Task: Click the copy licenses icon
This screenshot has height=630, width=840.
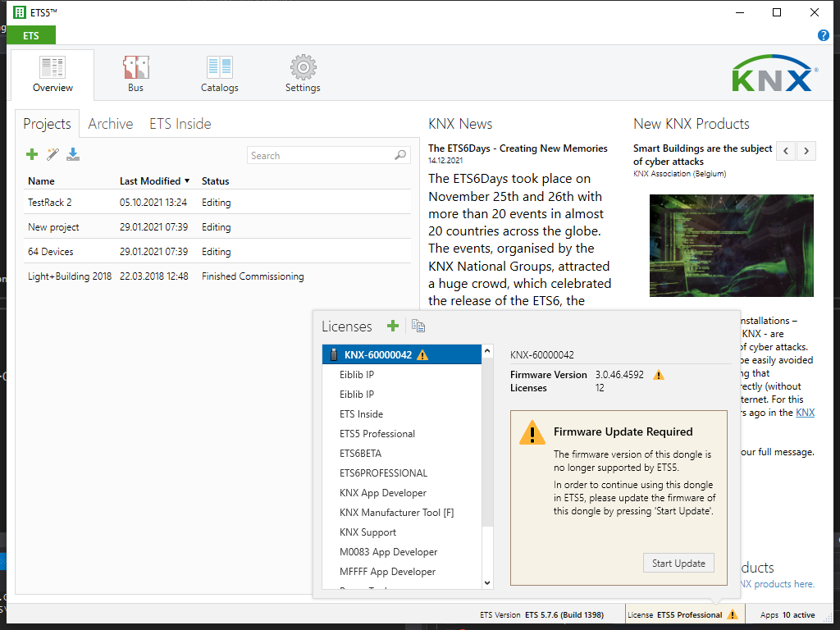Action: pyautogui.click(x=418, y=326)
